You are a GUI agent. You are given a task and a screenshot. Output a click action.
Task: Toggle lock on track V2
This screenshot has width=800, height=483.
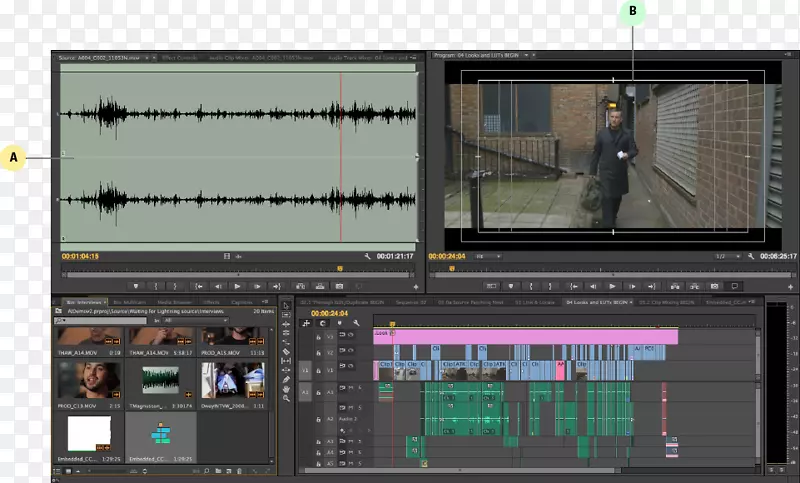click(x=318, y=352)
